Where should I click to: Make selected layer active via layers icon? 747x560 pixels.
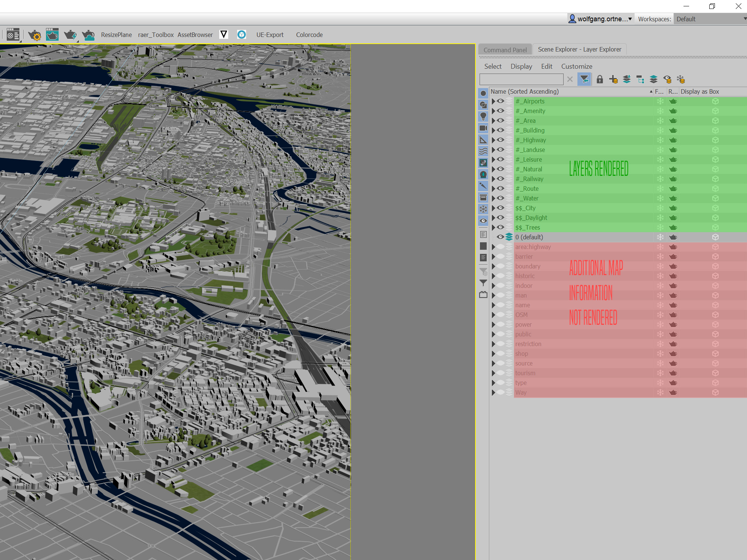pyautogui.click(x=654, y=79)
